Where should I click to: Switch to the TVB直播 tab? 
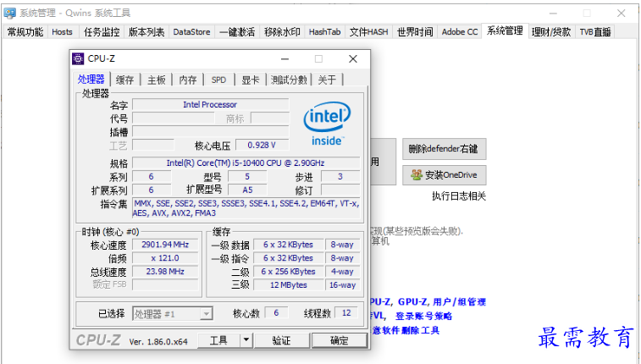click(595, 32)
